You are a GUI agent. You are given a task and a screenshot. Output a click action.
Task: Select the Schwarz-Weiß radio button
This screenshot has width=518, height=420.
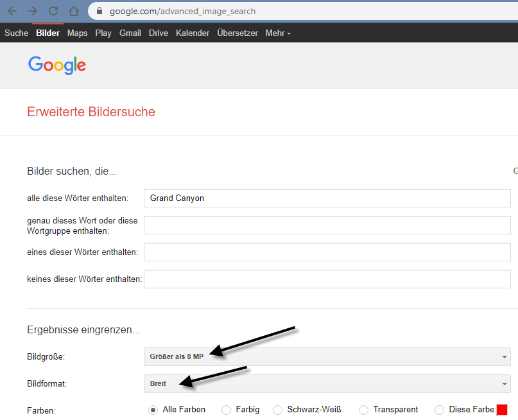coord(277,410)
